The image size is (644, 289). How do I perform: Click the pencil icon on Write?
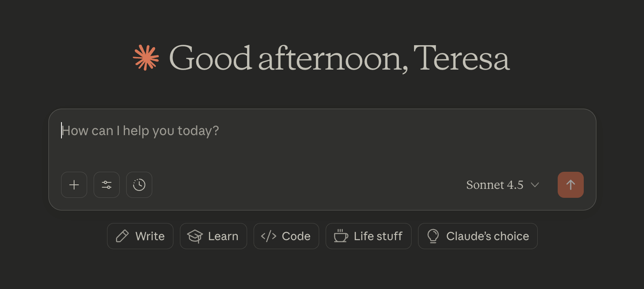coord(122,236)
